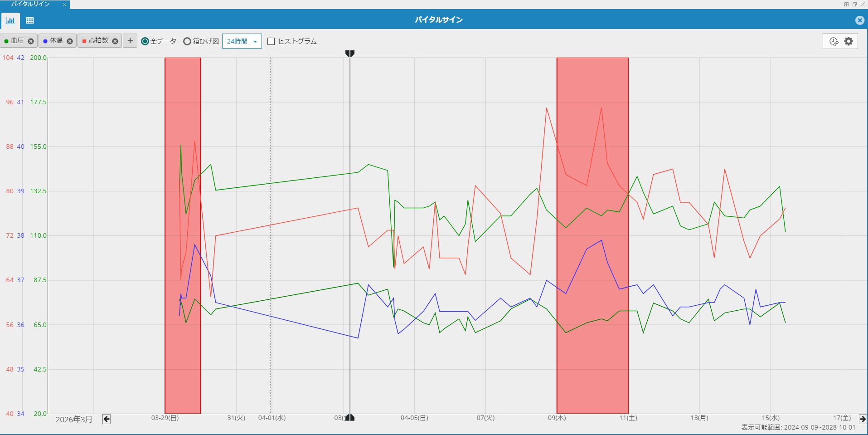The image size is (868, 435).
Task: Open the 24時間 interval dropdown
Action: point(242,41)
